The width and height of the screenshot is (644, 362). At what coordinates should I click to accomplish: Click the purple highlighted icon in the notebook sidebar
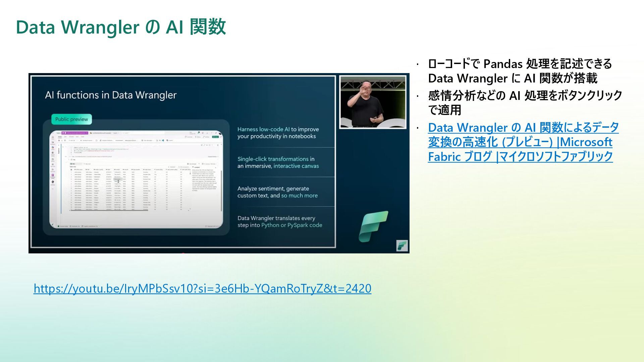click(53, 175)
